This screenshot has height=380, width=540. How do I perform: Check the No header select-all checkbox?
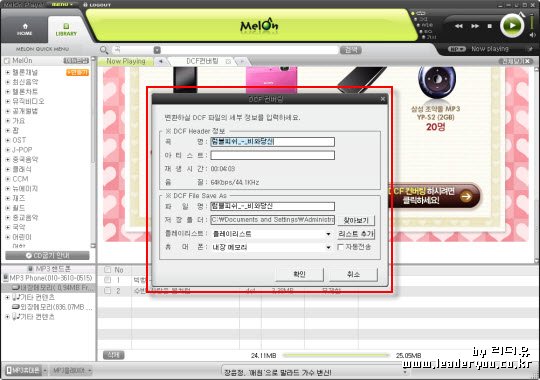coord(108,269)
